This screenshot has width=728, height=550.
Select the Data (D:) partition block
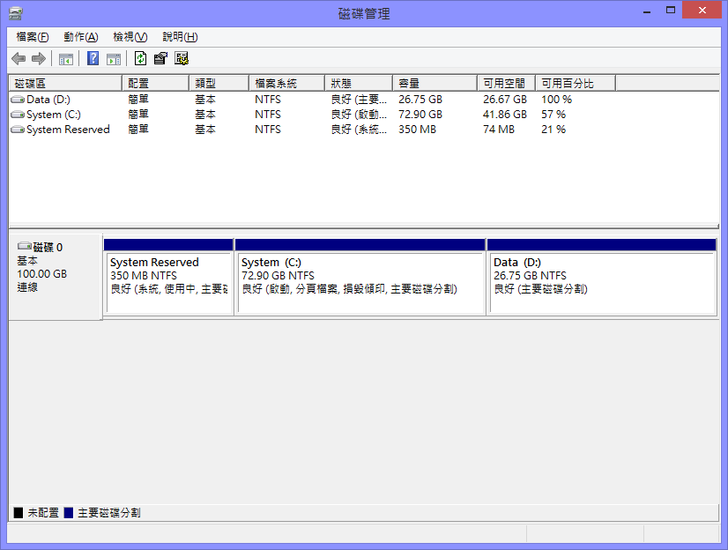click(602, 283)
